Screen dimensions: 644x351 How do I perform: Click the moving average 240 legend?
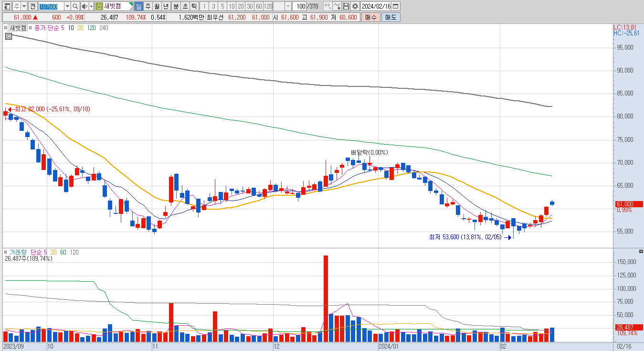pyautogui.click(x=104, y=28)
